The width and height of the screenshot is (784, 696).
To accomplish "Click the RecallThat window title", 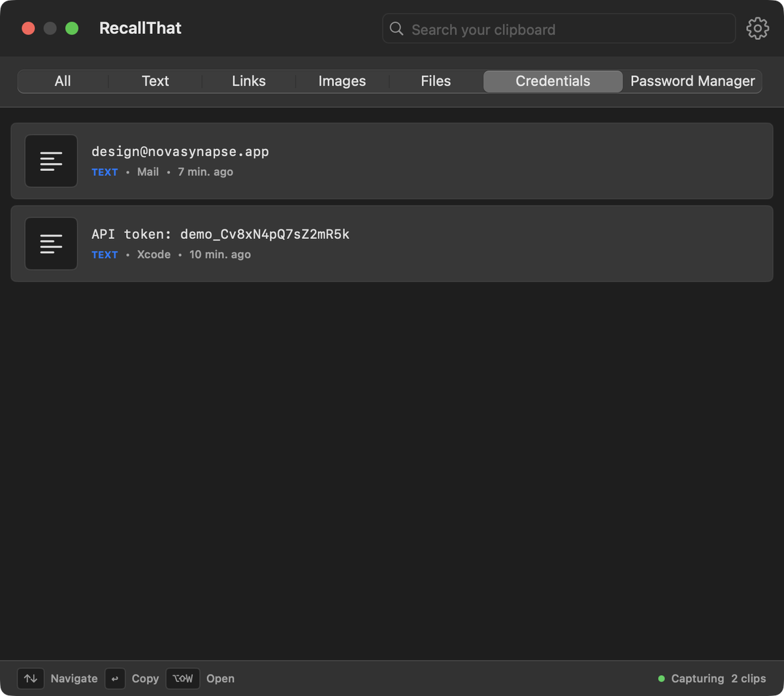I will [140, 28].
